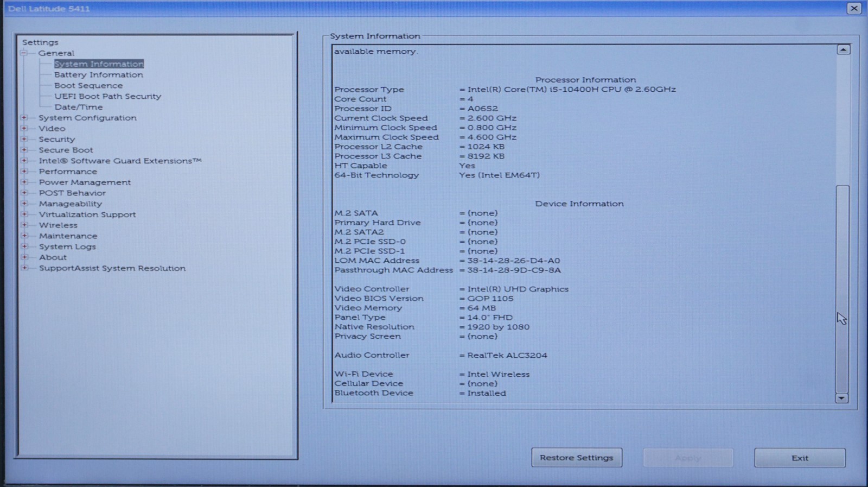Viewport: 868px width, 487px height.
Task: Expand SupportAssist System Resolution node
Action: click(24, 268)
